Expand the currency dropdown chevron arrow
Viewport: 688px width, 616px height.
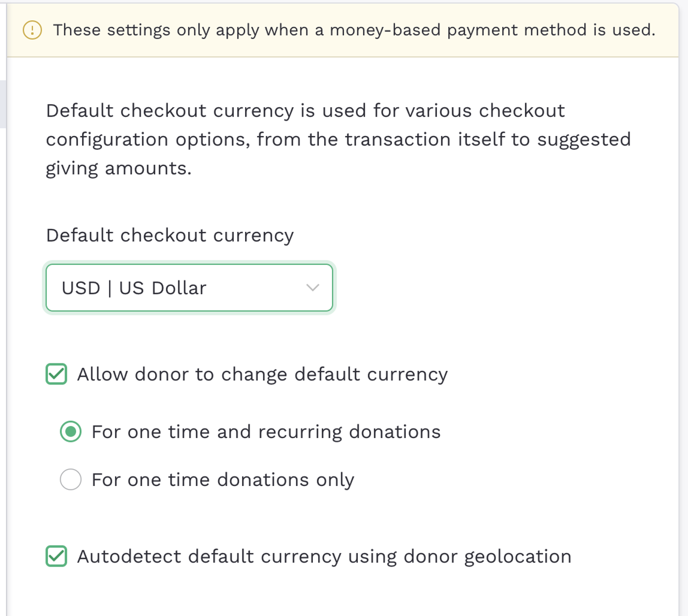pyautogui.click(x=312, y=288)
